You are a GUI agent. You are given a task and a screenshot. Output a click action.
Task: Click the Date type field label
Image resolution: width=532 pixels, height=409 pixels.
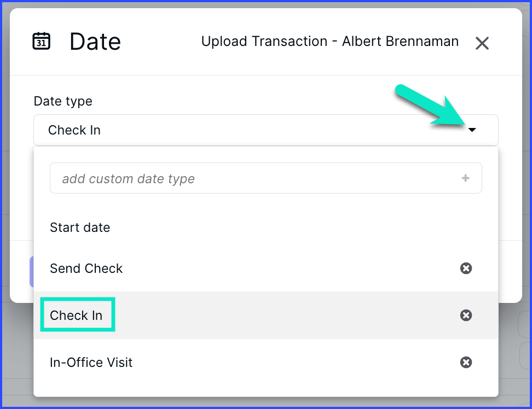click(63, 101)
